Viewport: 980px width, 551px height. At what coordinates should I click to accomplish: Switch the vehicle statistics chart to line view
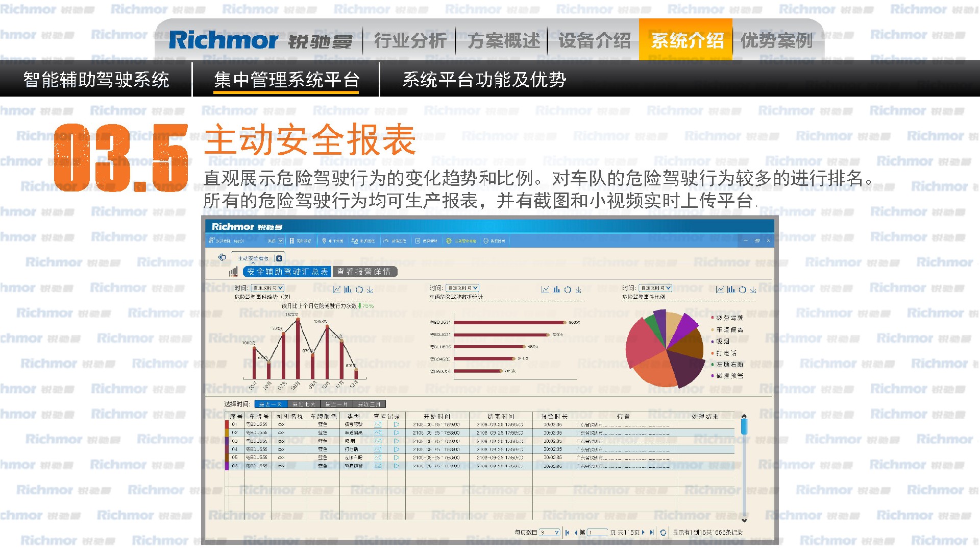pyautogui.click(x=545, y=290)
